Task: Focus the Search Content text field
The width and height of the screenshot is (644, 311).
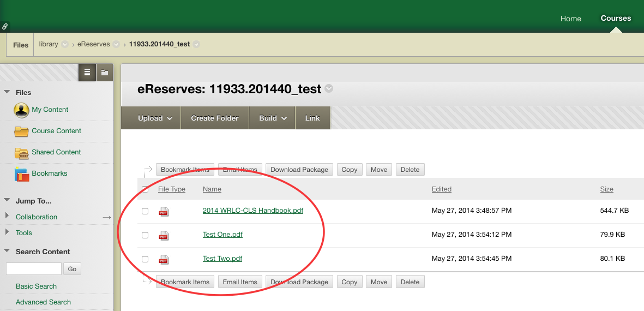Action: click(34, 269)
